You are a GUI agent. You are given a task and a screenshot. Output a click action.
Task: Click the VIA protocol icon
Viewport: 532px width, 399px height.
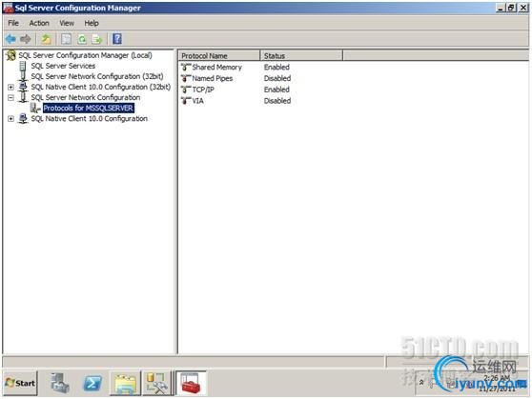pyautogui.click(x=186, y=101)
